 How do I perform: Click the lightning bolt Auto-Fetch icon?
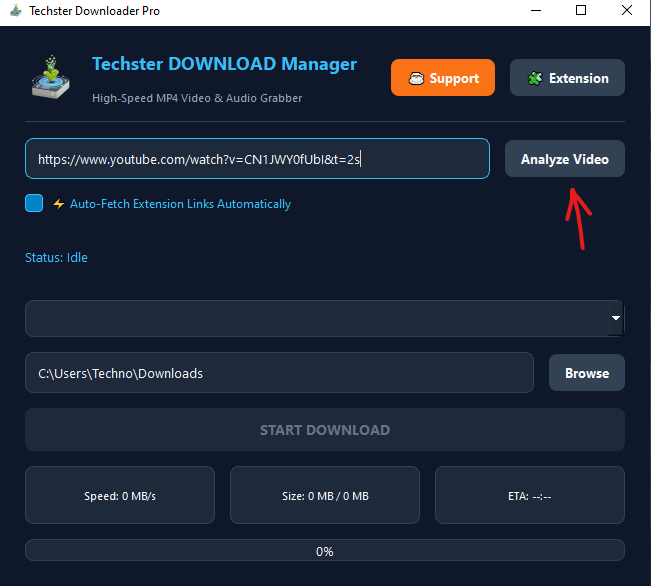point(59,204)
